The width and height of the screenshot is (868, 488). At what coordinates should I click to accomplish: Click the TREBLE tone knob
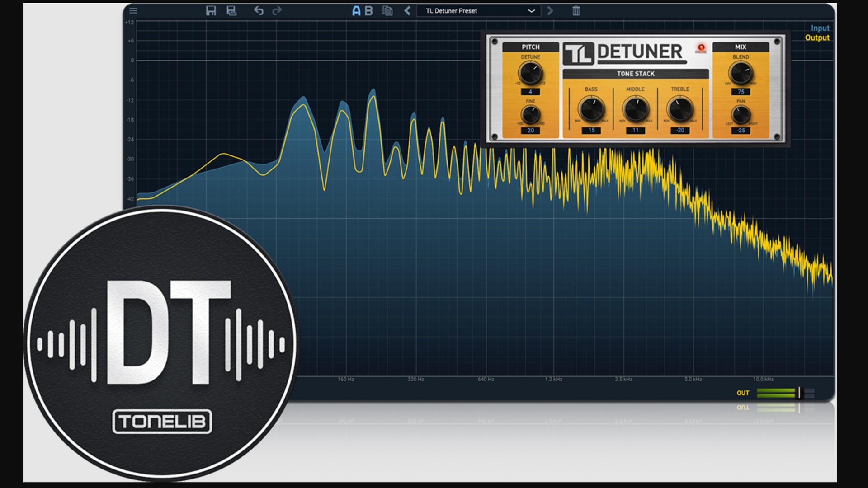(x=680, y=109)
